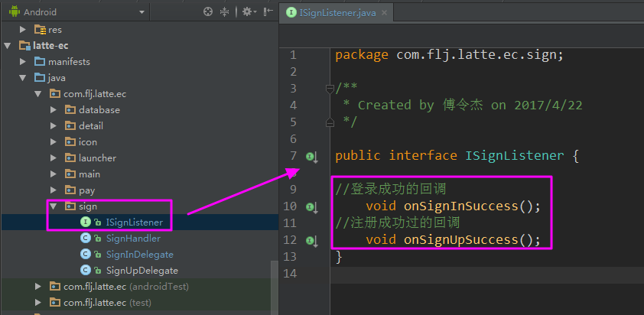Close the ISignListener.java tab
The image size is (644, 315).
(x=385, y=13)
